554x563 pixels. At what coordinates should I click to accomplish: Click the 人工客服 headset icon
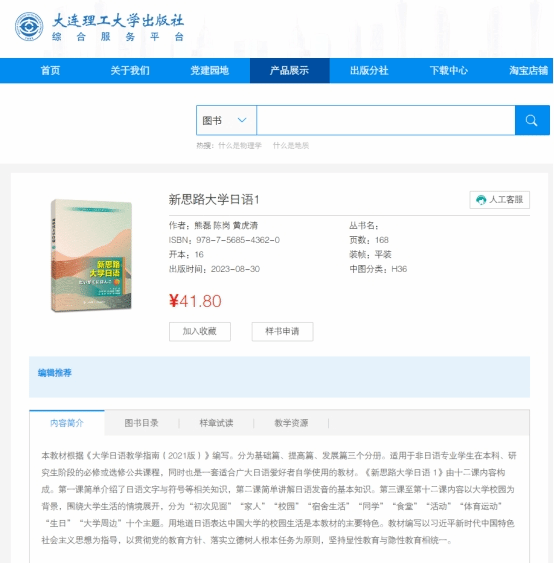[481, 200]
